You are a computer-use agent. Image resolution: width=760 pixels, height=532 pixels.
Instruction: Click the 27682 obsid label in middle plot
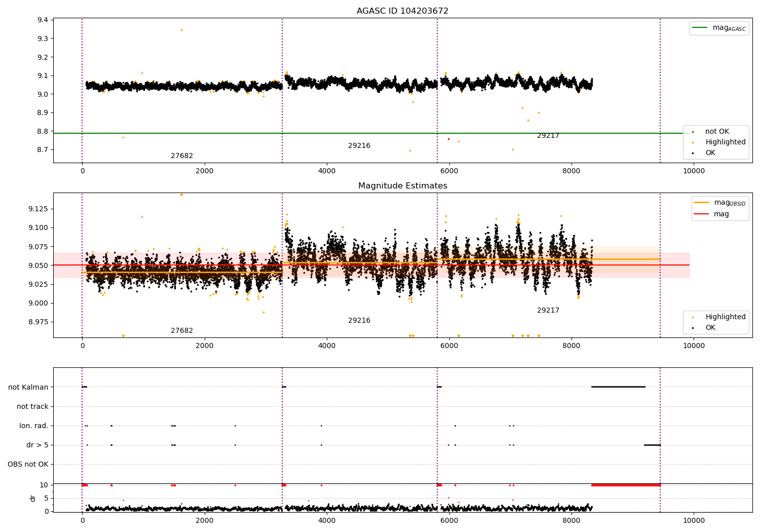(x=182, y=331)
